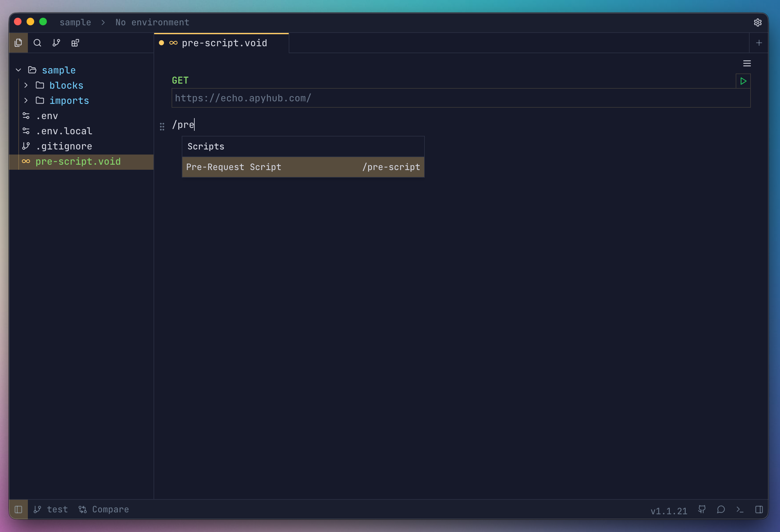The height and width of the screenshot is (532, 780).
Task: Open settings gear icon
Action: coord(758,22)
